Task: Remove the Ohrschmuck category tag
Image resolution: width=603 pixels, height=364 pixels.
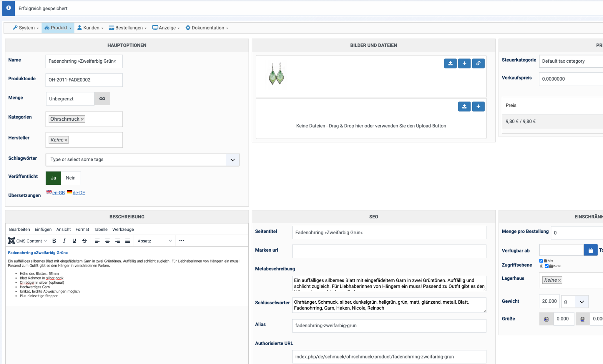Action: 82,119
